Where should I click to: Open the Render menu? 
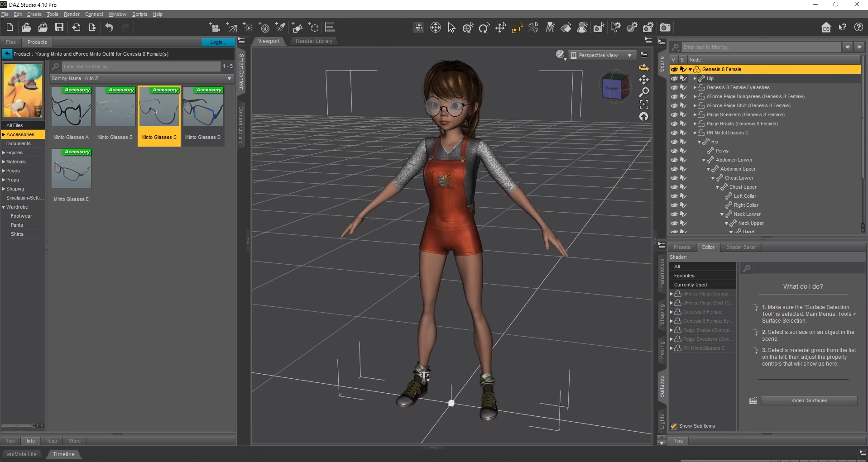tap(72, 14)
